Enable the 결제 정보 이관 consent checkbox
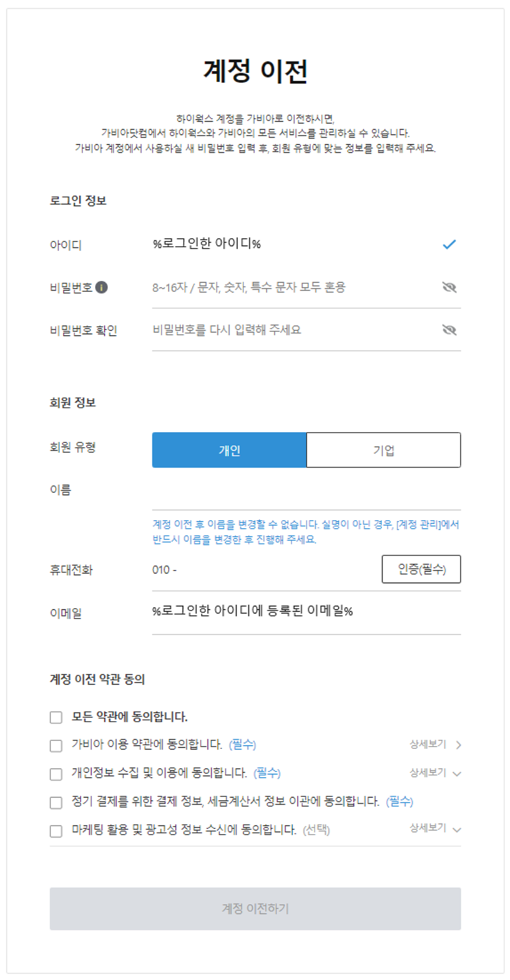510x980 pixels. tap(56, 803)
